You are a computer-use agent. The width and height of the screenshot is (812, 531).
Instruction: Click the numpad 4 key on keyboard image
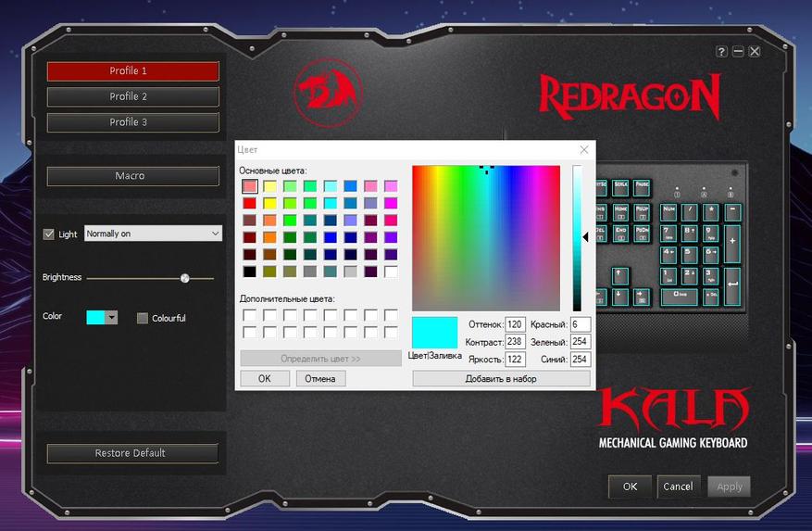(x=668, y=255)
